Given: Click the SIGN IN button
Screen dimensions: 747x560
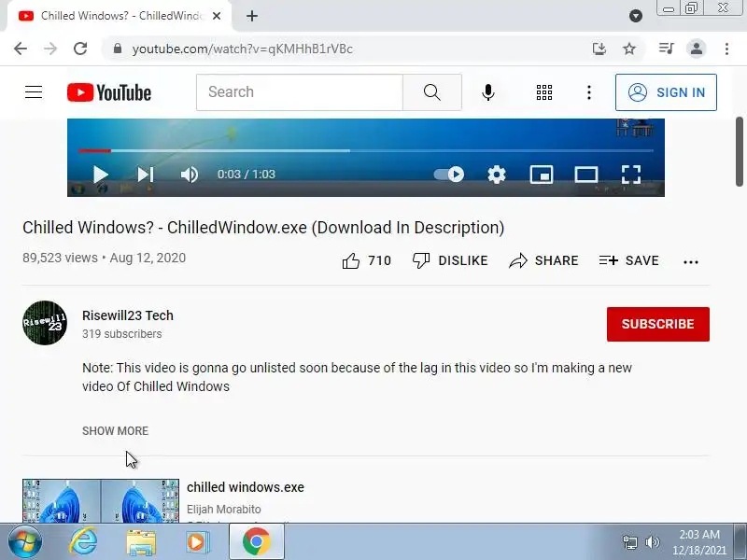Looking at the screenshot, I should click(666, 92).
